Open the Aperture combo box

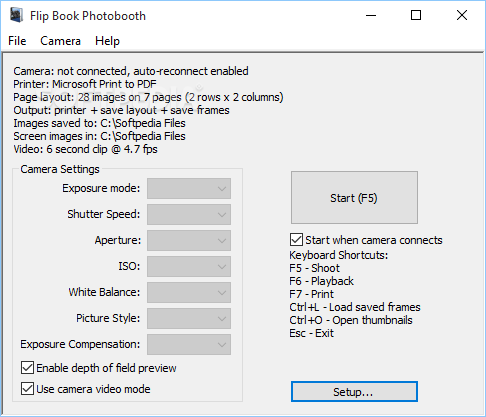pos(189,240)
